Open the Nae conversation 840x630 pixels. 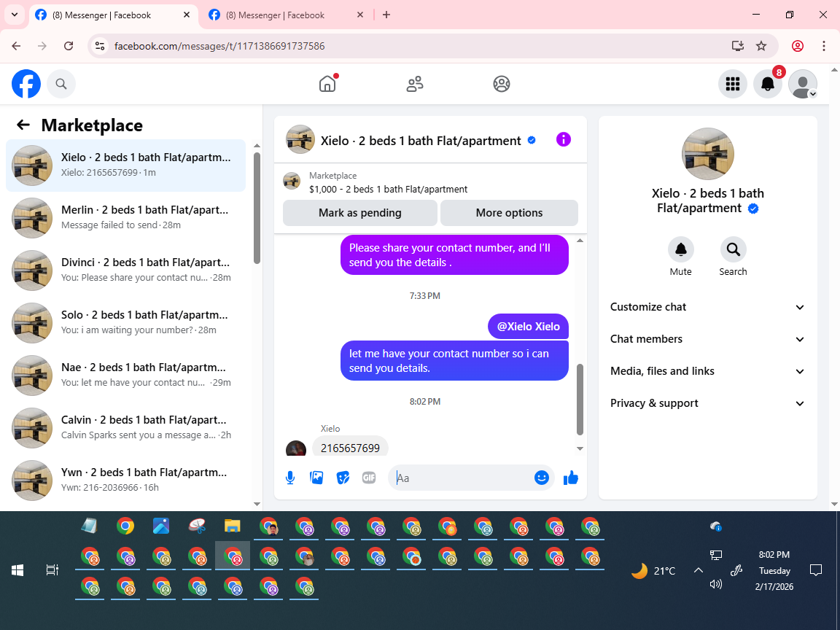[126, 375]
